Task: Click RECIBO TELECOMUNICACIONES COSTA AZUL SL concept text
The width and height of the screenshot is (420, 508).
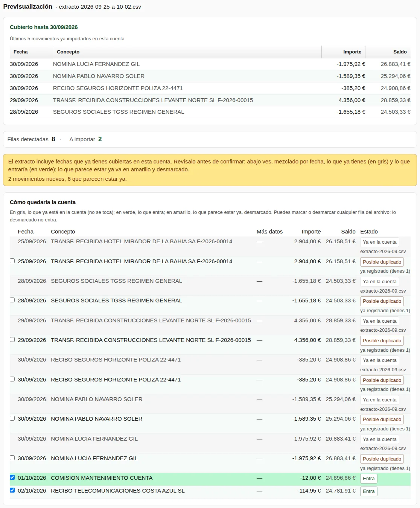Action: 118,491
